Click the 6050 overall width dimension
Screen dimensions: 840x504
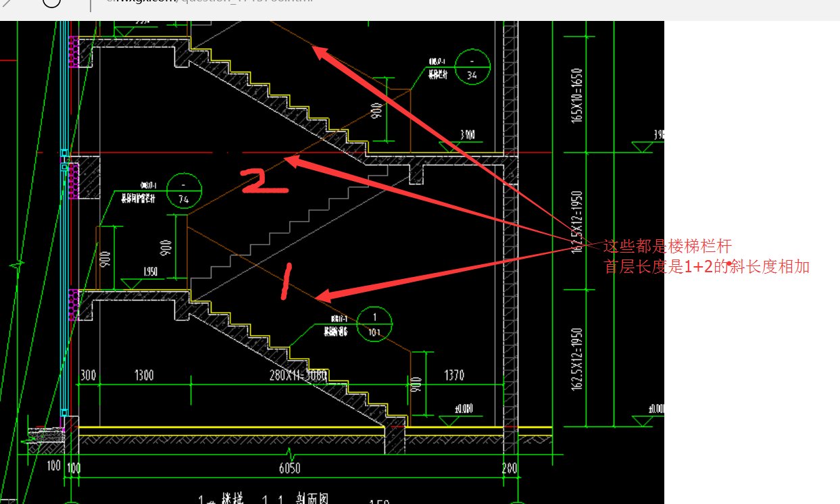coord(289,468)
